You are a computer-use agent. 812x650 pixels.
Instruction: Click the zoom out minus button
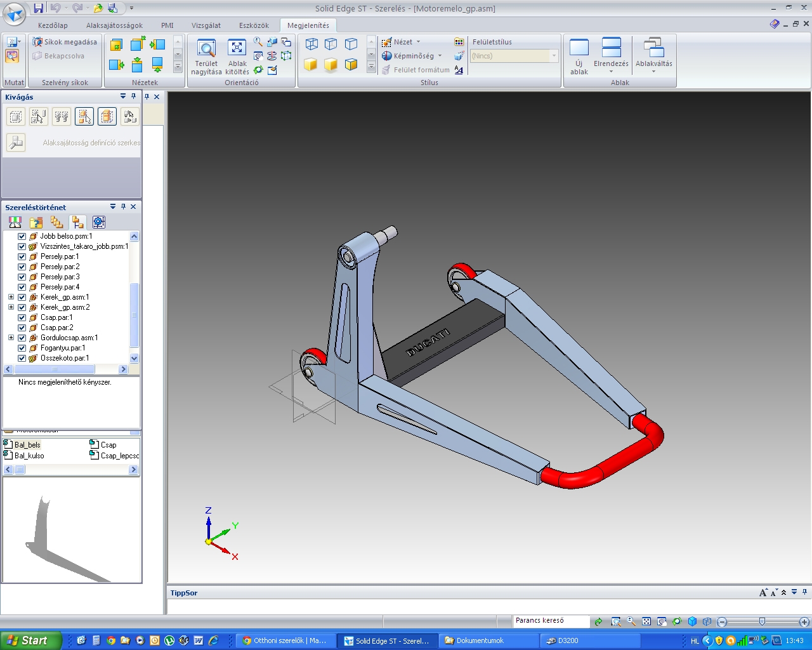(722, 621)
